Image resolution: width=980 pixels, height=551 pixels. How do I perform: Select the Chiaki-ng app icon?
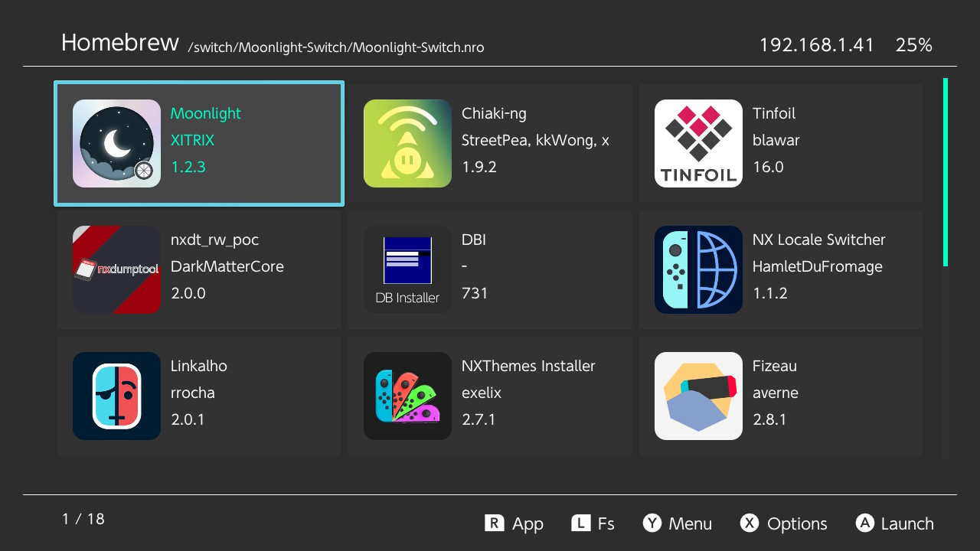pos(407,144)
